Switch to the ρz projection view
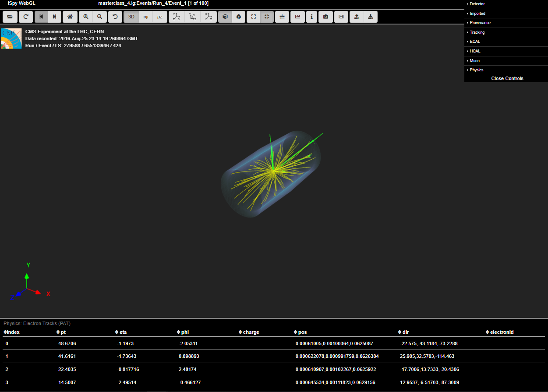Screen dimensions: 548x392 (160, 17)
